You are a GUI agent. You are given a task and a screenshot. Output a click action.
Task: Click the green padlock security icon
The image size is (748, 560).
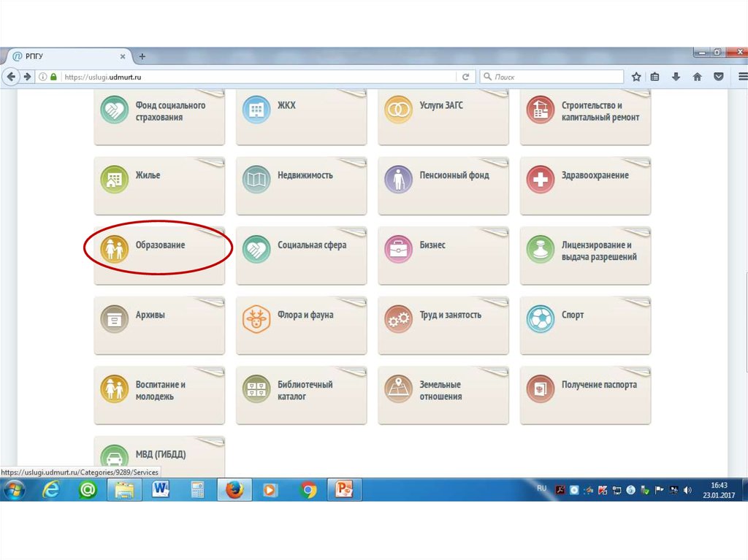tap(53, 77)
